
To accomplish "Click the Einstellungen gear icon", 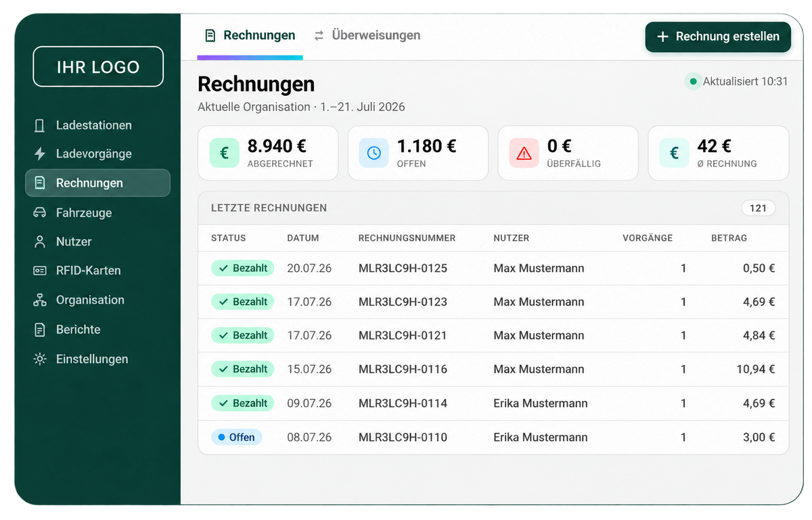I will (40, 359).
